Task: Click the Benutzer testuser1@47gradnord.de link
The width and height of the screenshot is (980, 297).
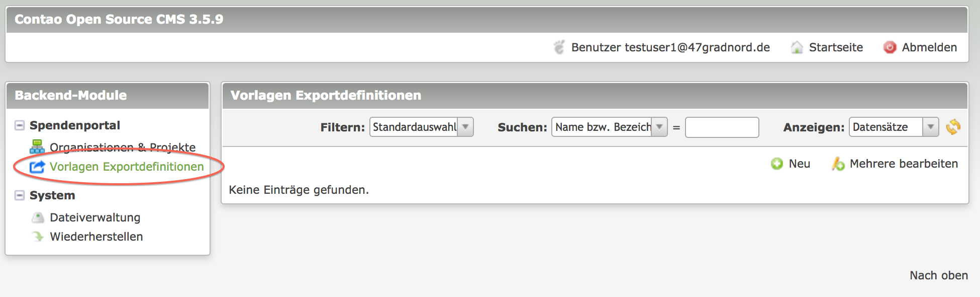Action: pos(670,47)
